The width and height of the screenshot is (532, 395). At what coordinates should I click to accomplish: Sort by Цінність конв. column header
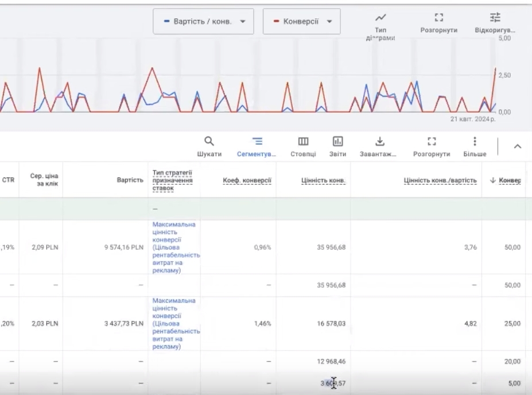coord(323,180)
